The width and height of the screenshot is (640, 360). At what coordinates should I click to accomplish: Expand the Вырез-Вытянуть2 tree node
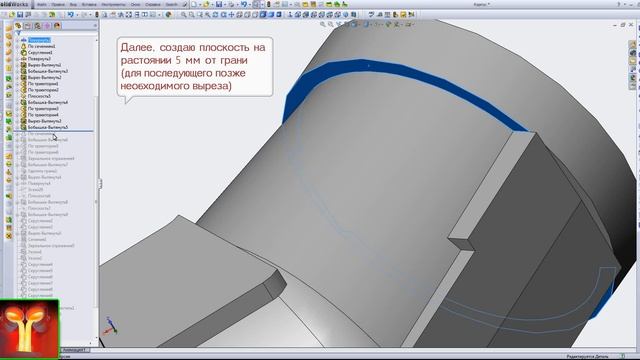coord(17,78)
